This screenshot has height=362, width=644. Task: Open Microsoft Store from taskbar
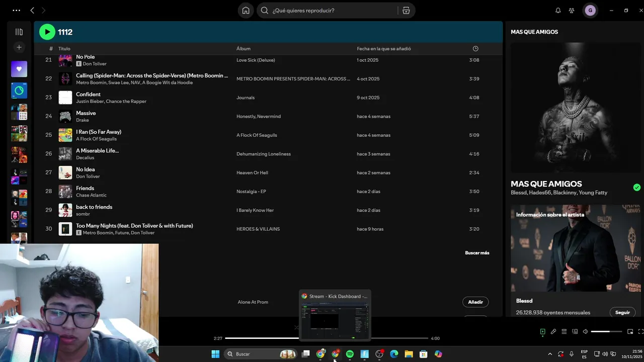tap(424, 354)
